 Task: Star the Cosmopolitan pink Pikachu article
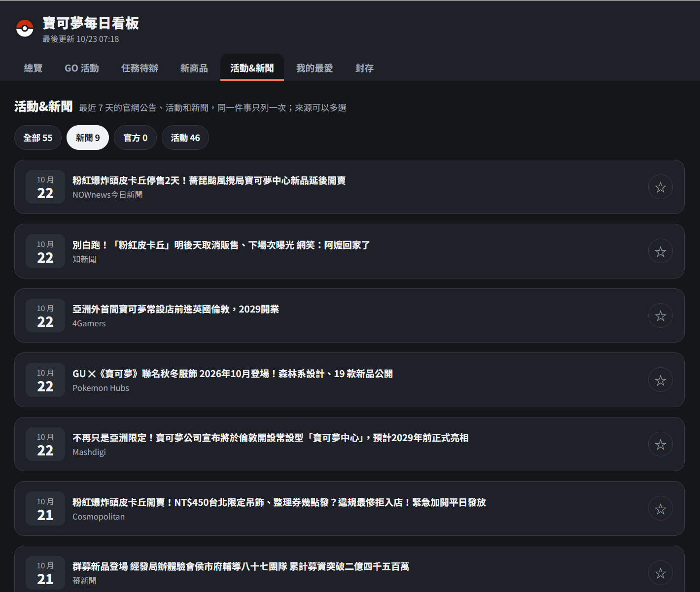click(661, 509)
